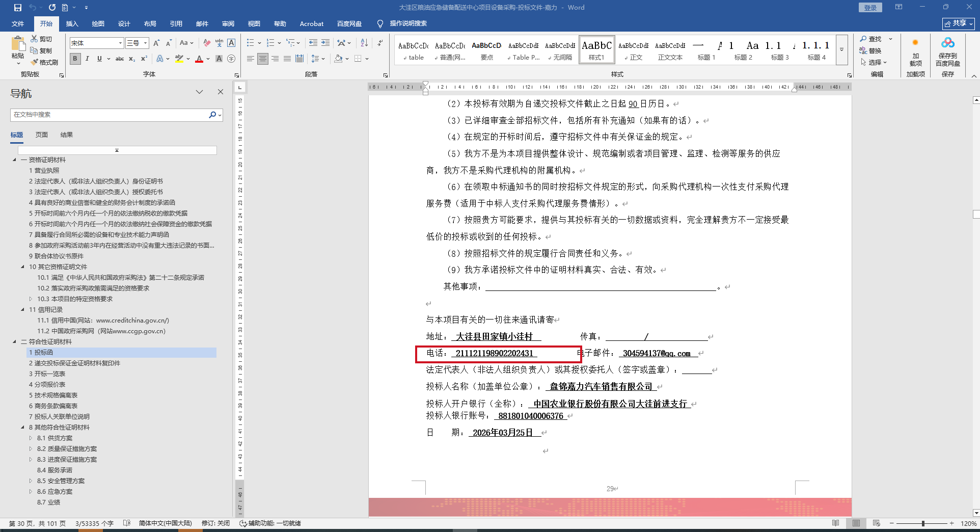Click the Cut (剪切) scissors button
This screenshot has width=980, height=532.
[x=41, y=39]
